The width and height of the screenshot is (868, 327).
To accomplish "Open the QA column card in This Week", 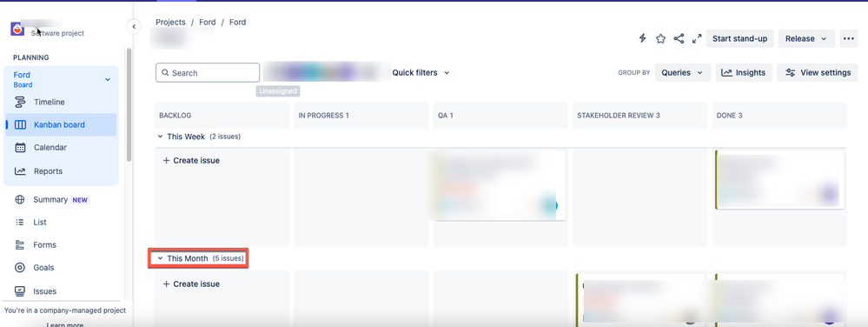I will click(x=499, y=185).
